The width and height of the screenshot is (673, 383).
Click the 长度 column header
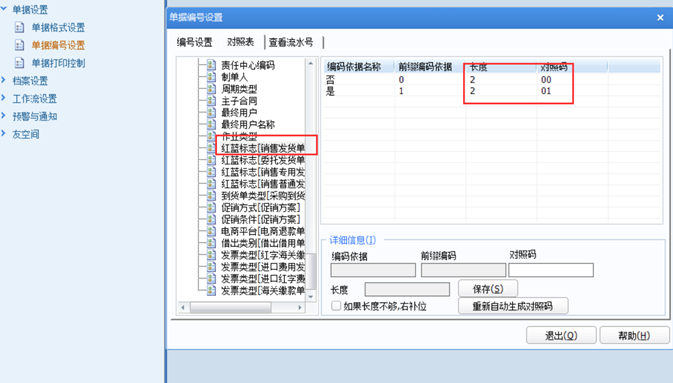point(501,67)
